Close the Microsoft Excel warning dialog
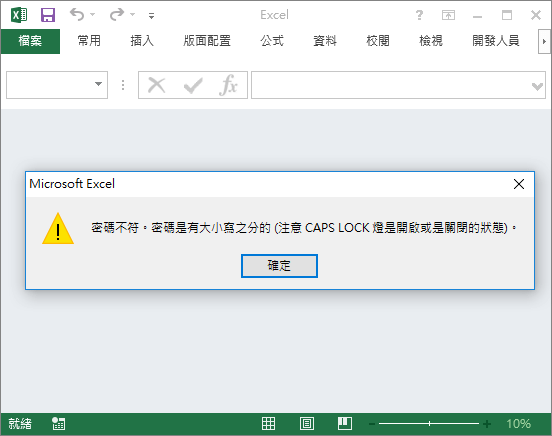This screenshot has height=436, width=552. pyautogui.click(x=519, y=183)
